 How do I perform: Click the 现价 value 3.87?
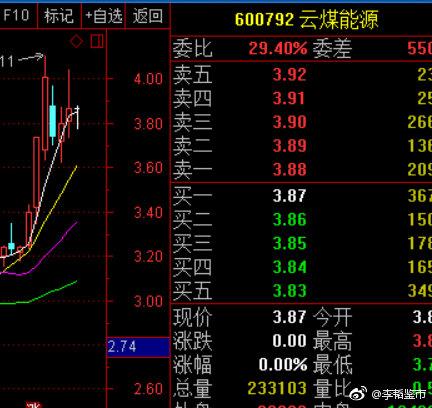[x=289, y=317]
